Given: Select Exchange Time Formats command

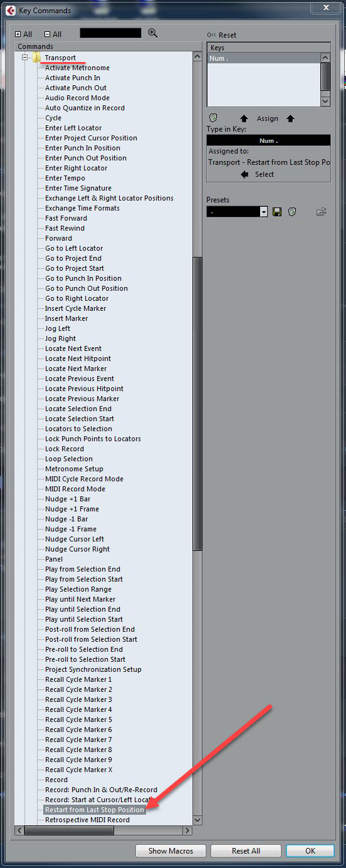Looking at the screenshot, I should (x=82, y=208).
